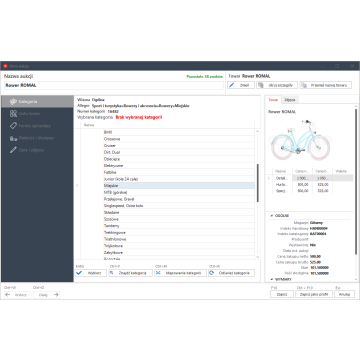
Task: Select Junior (koła 24 cale) category
Action: pyautogui.click(x=179, y=179)
